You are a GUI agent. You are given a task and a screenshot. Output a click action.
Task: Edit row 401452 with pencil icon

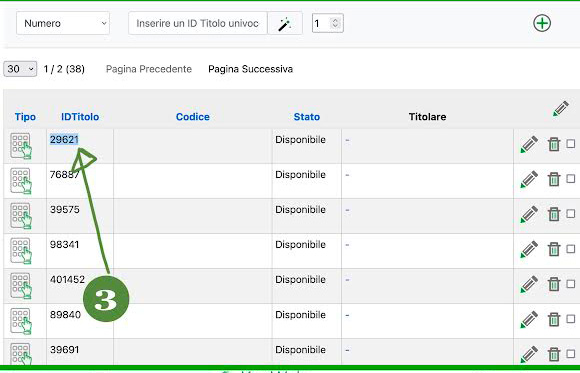click(529, 284)
